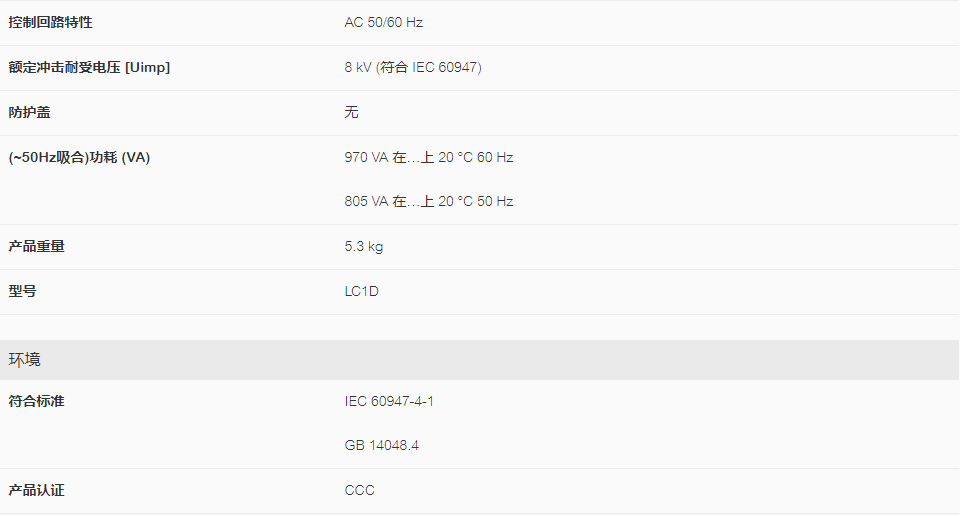Click the 防护盖 row label
The height and width of the screenshot is (516, 960).
tap(29, 113)
